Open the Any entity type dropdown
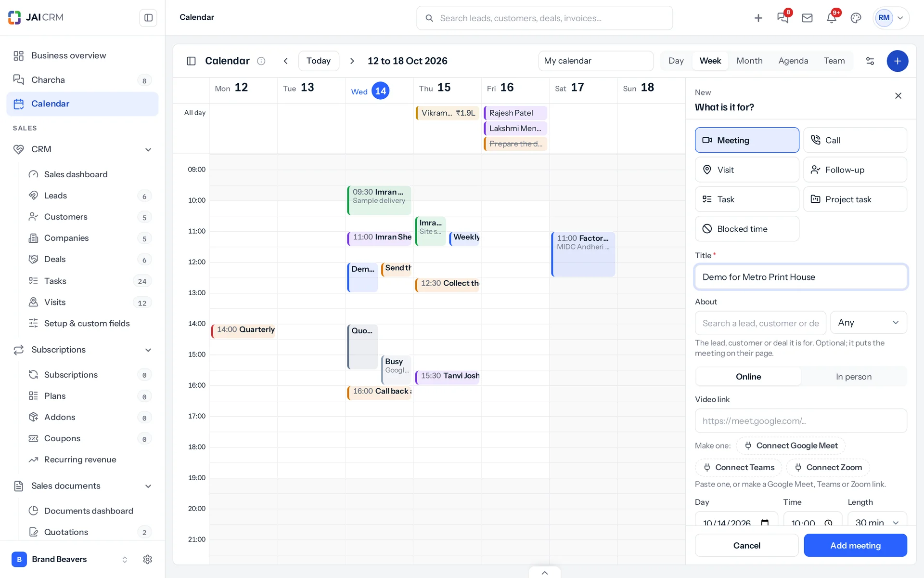The height and width of the screenshot is (578, 924). (x=868, y=323)
